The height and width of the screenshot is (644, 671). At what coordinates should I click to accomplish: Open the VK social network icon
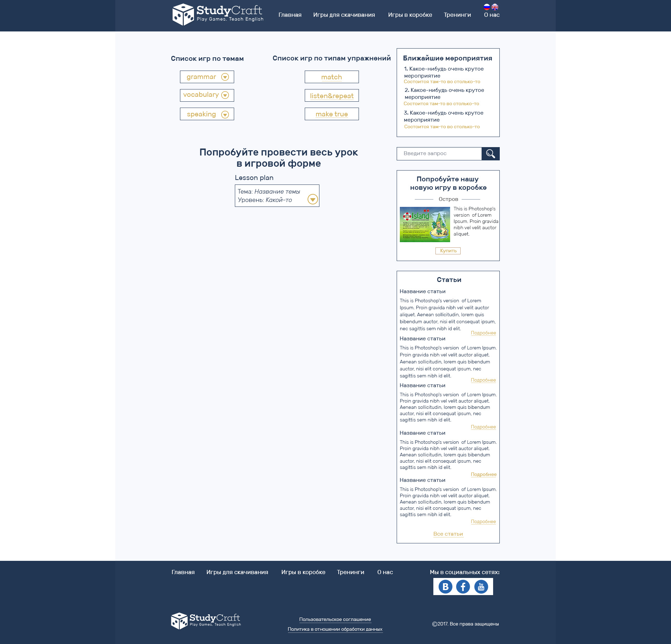445,586
